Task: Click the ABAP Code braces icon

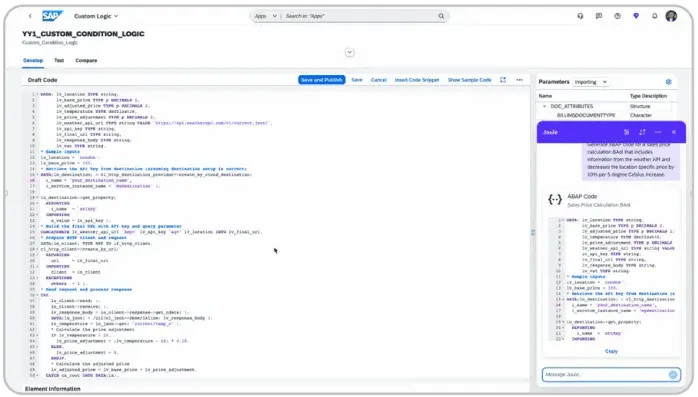Action: (x=555, y=200)
